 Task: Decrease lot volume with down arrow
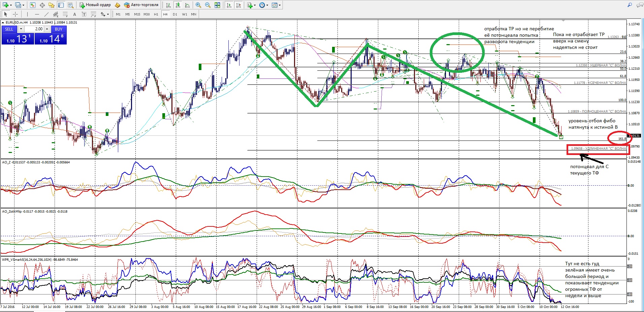point(21,29)
